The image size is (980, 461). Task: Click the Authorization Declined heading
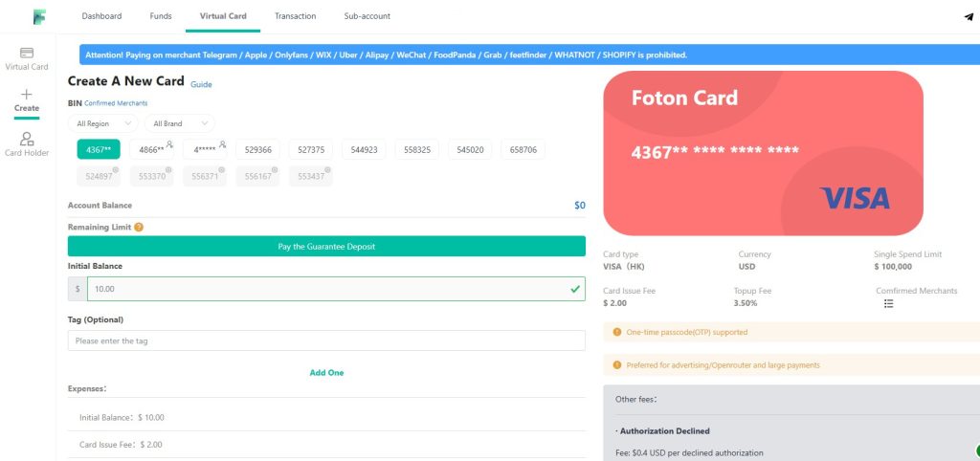click(x=662, y=431)
